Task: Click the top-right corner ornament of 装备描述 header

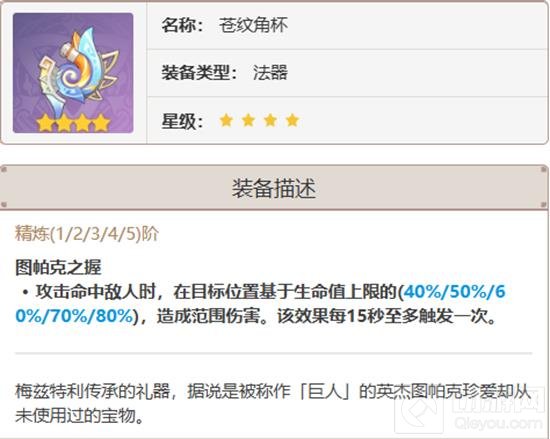Action: point(545,170)
